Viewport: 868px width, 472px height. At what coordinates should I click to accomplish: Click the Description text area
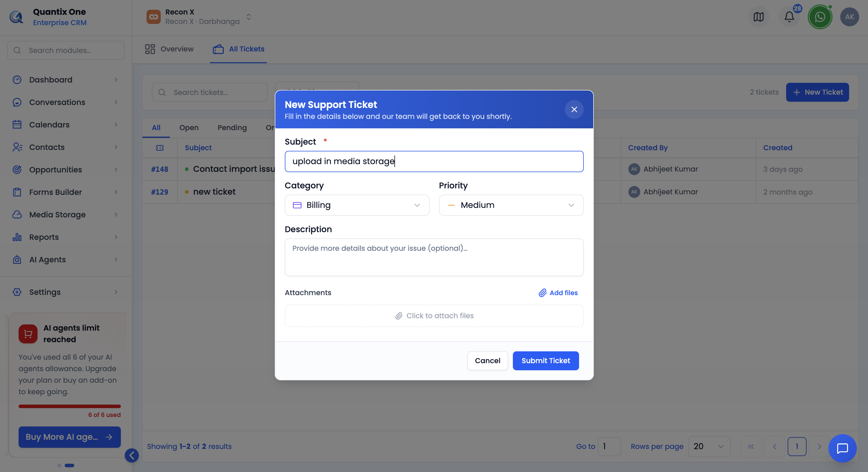click(434, 257)
